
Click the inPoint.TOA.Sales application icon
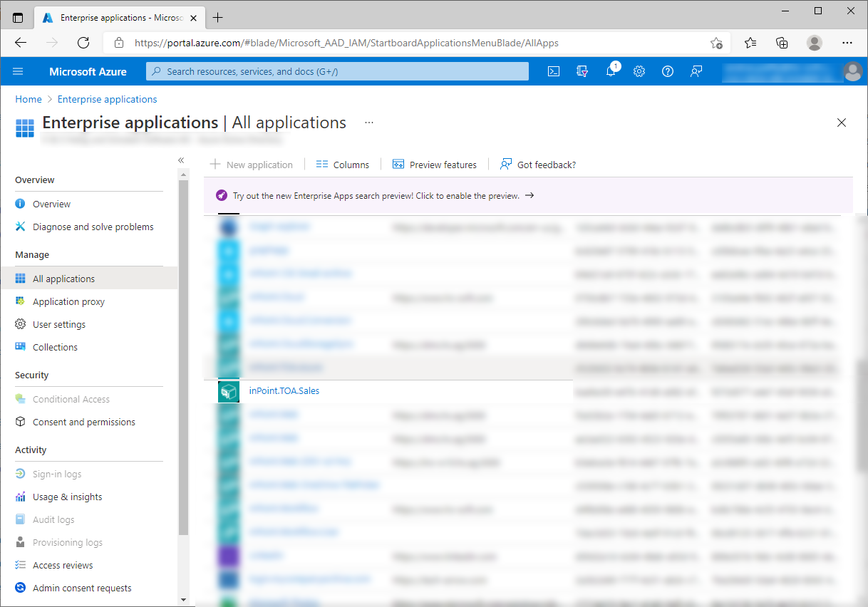[229, 392]
